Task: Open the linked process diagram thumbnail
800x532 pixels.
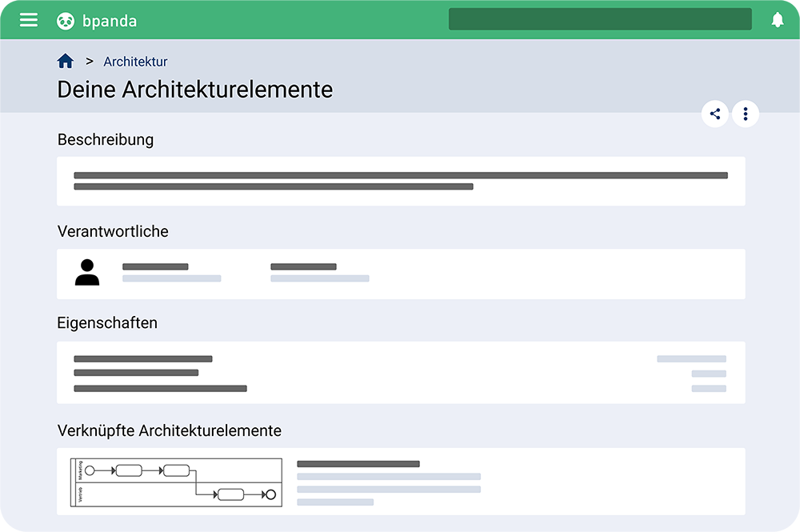Action: (172, 481)
